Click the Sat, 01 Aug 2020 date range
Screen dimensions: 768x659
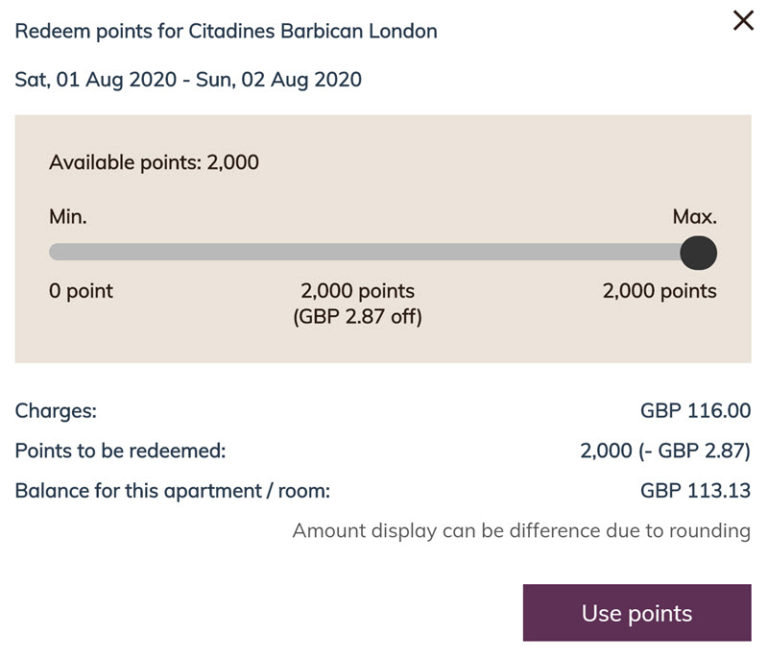point(188,79)
